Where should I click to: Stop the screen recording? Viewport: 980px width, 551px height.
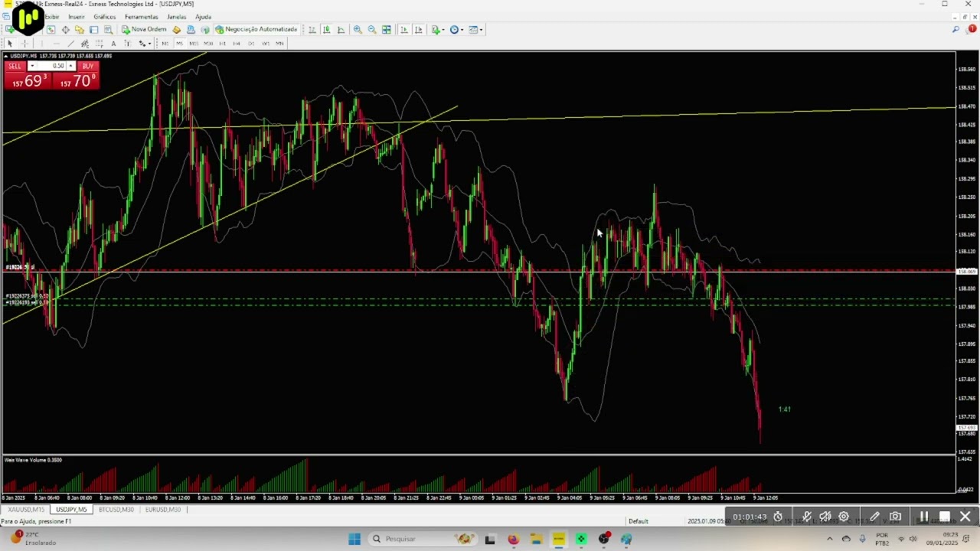945,517
